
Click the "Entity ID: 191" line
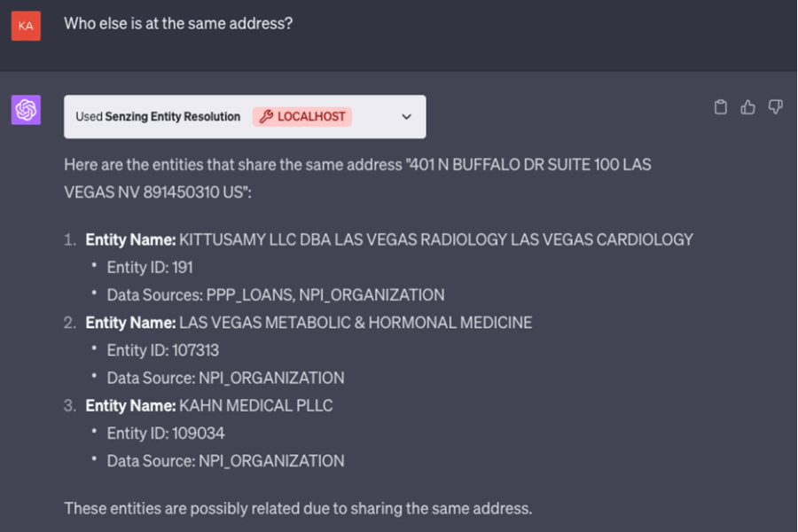click(x=150, y=267)
